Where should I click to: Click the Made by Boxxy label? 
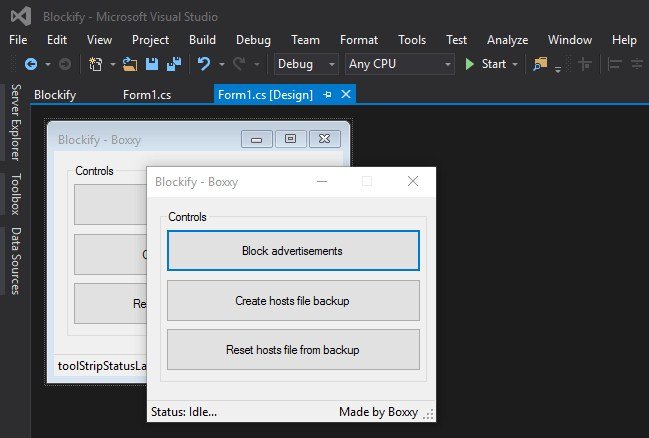coord(378,412)
